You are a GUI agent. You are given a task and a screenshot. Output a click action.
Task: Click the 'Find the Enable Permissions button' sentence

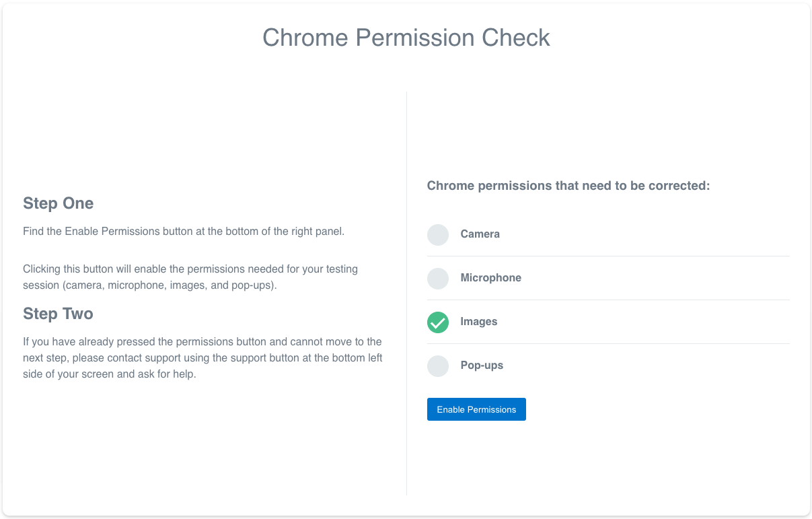[x=184, y=232]
